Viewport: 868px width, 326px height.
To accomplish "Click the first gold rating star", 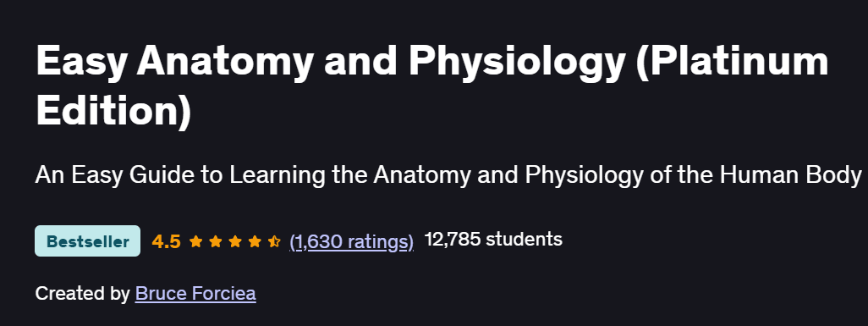I will 195,241.
